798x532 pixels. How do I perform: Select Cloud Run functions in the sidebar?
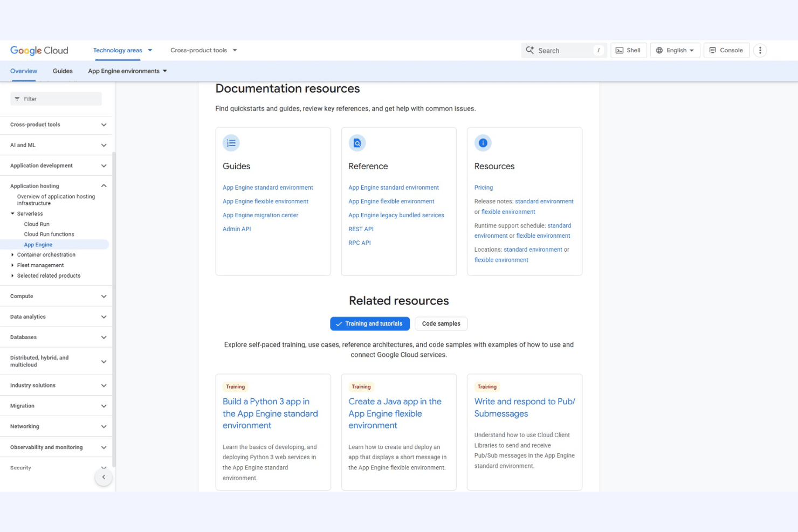49,234
